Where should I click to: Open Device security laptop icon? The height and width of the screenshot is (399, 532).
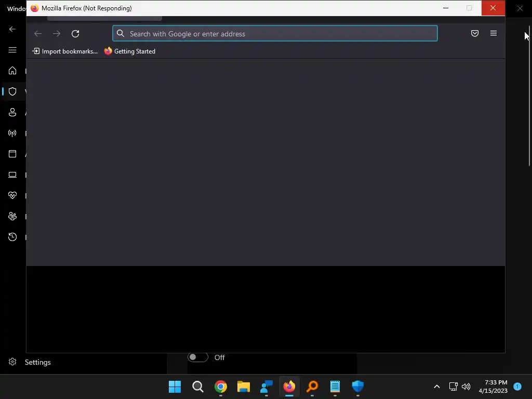(x=12, y=175)
